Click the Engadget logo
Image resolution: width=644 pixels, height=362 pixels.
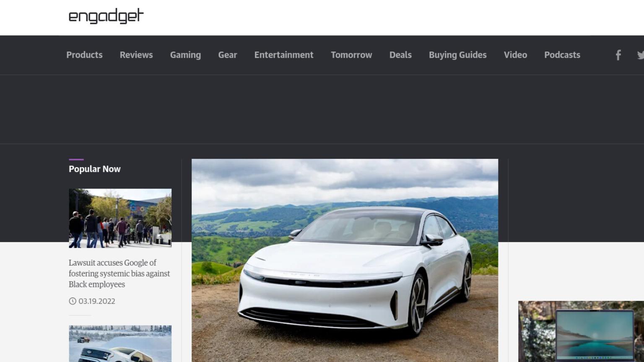coord(106,16)
